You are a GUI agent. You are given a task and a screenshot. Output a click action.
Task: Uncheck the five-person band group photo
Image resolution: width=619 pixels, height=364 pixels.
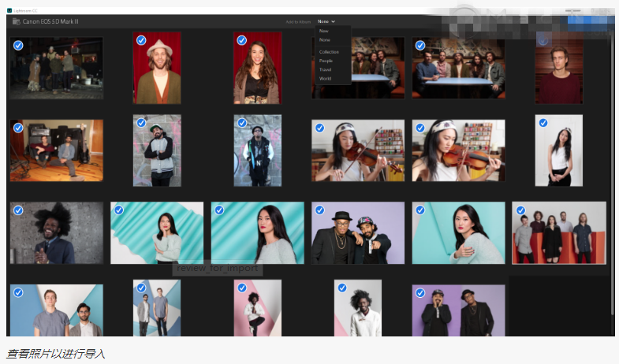click(520, 210)
